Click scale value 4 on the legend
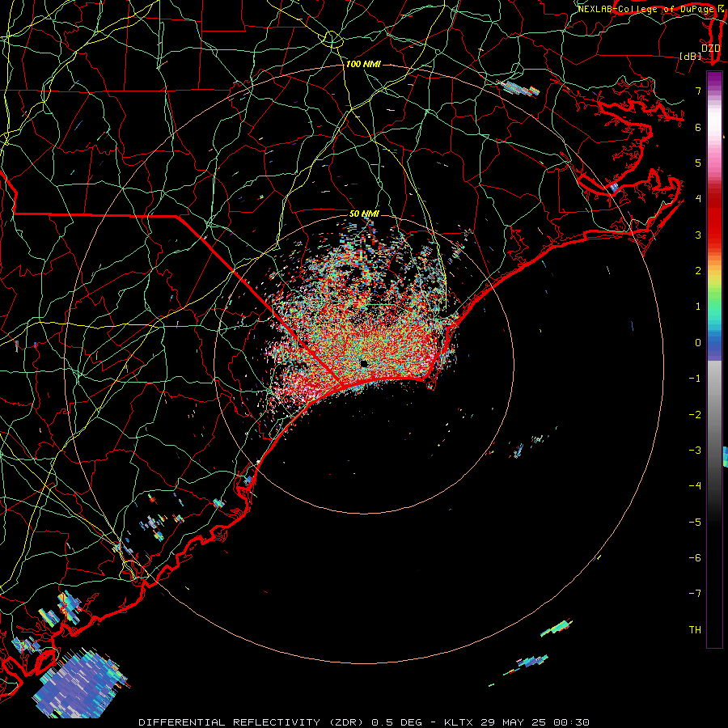This screenshot has height=728, width=728. click(x=698, y=199)
